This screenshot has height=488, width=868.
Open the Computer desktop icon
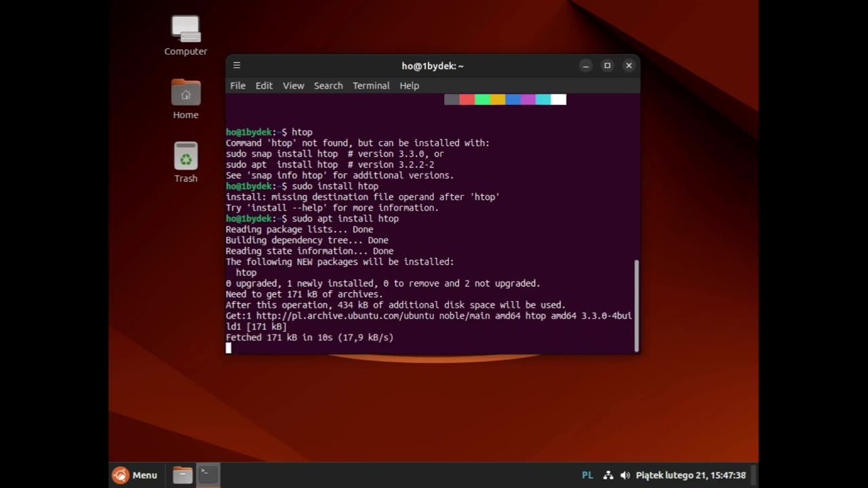pyautogui.click(x=186, y=35)
